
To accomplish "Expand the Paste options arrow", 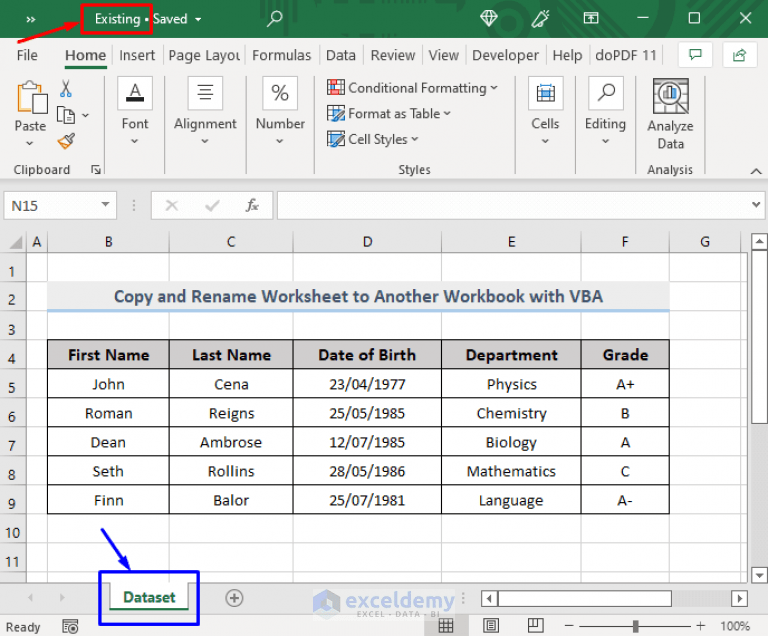I will click(30, 143).
